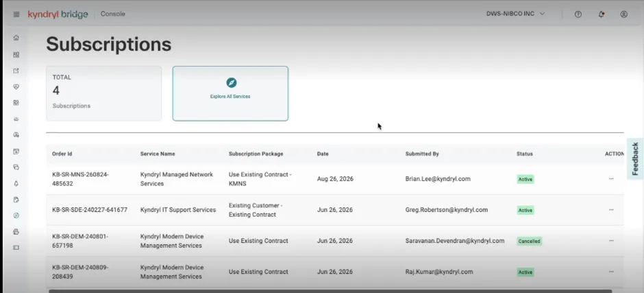The width and height of the screenshot is (644, 293).
Task: Click the Cancelled status badge
Action: [x=530, y=241]
